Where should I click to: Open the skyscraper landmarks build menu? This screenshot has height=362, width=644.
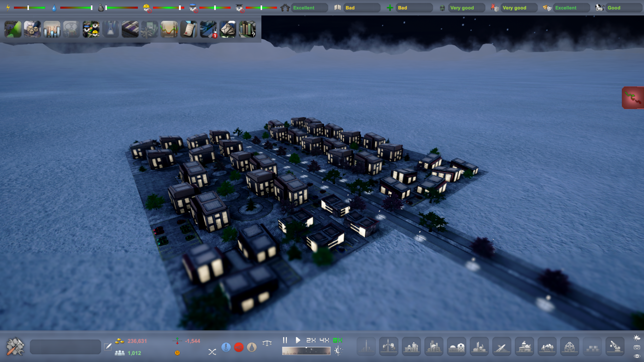coord(366,346)
